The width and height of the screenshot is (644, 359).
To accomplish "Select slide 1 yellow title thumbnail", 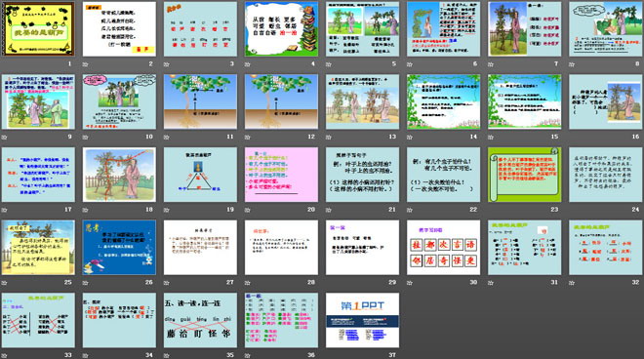I will [38, 28].
